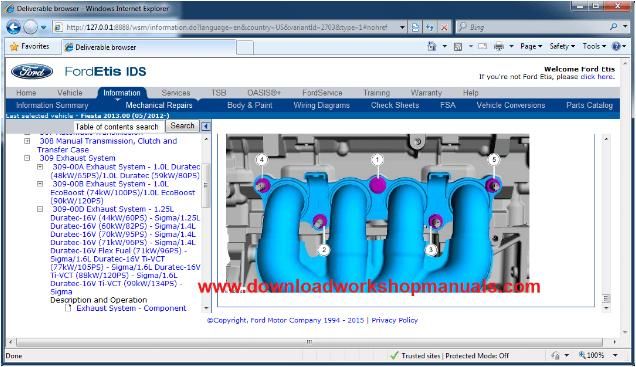Expand 309-00A Exhaust System node
The image size is (636, 367).
[x=40, y=167]
